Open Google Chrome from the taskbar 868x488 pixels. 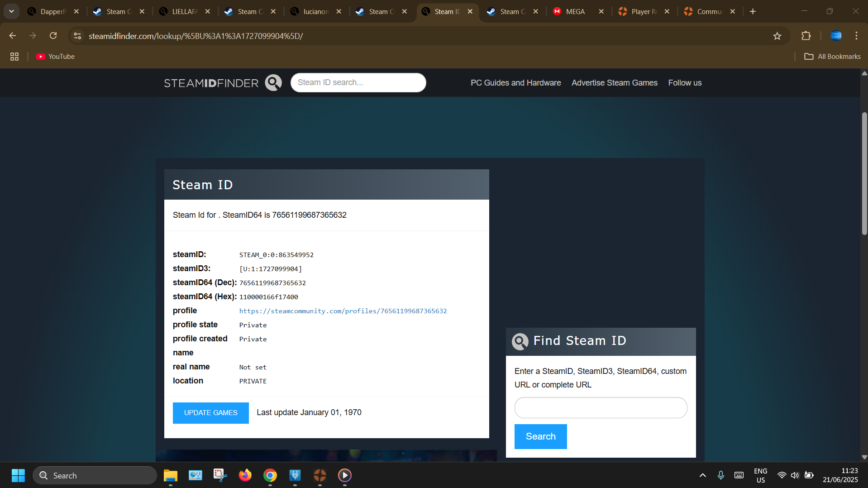(270, 475)
